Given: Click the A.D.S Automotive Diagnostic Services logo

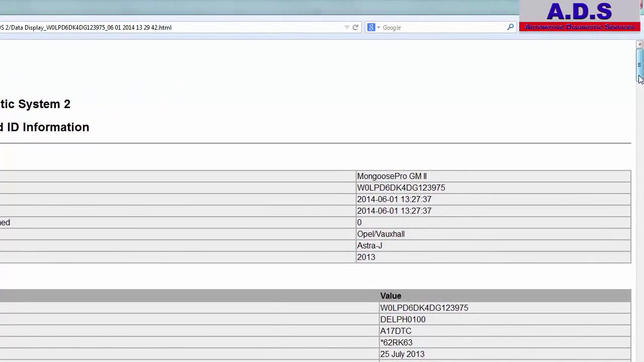Looking at the screenshot, I should [579, 16].
